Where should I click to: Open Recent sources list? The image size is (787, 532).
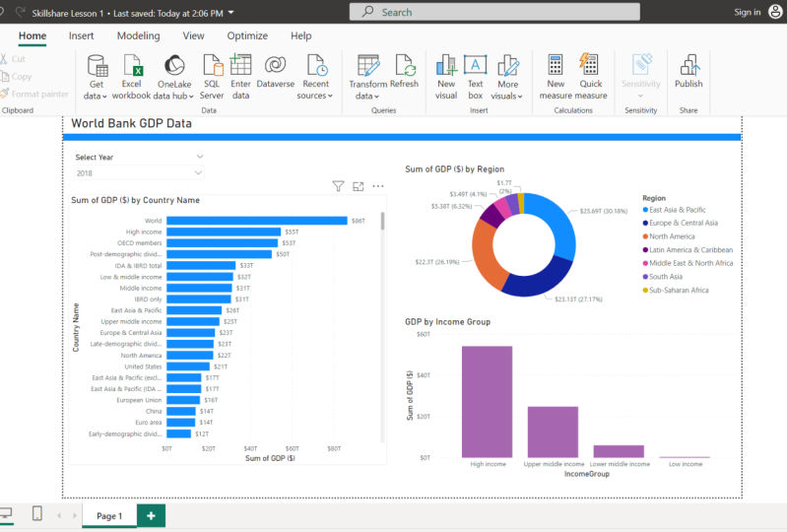[315, 77]
